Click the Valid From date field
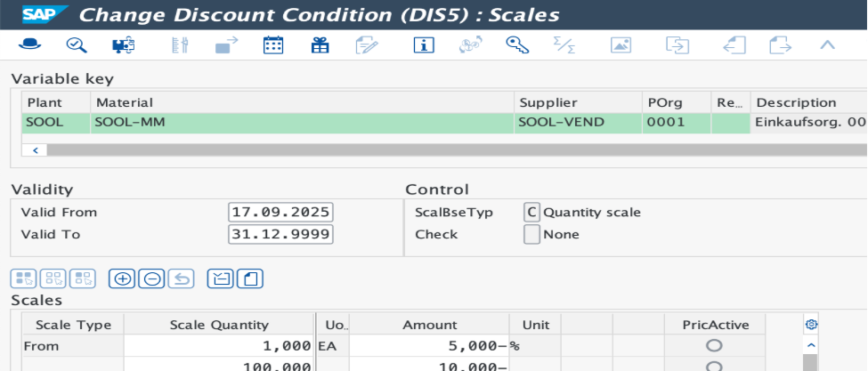 point(280,213)
